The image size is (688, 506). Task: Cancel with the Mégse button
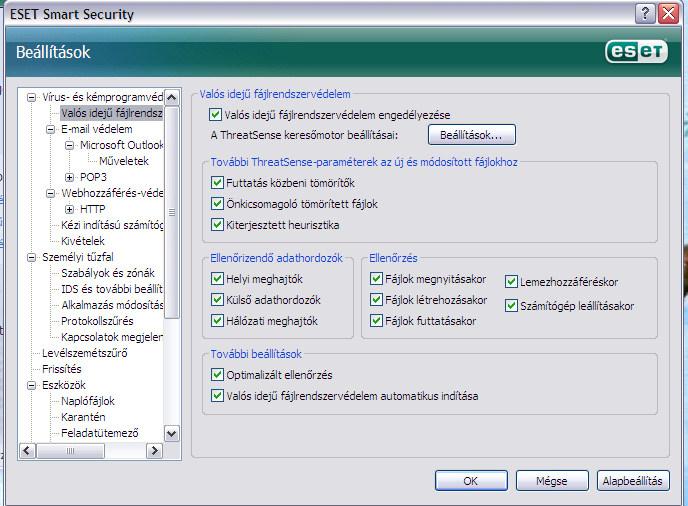pyautogui.click(x=552, y=481)
